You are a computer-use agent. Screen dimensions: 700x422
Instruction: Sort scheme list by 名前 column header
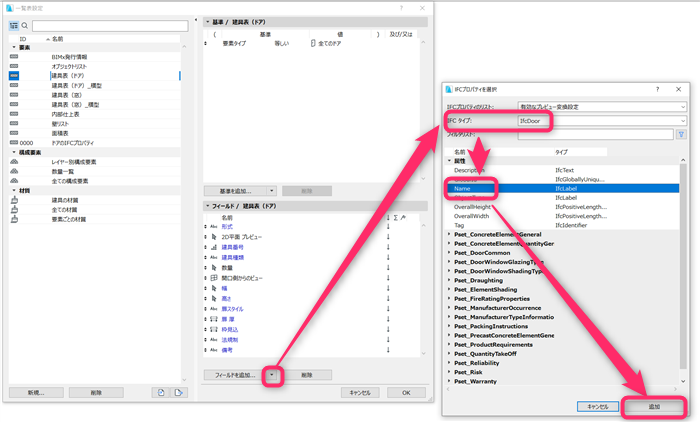click(x=58, y=39)
